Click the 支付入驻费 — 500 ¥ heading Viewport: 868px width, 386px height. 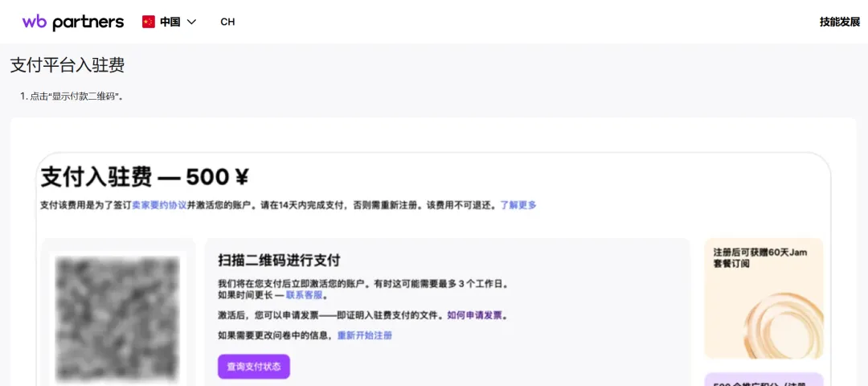(x=145, y=177)
